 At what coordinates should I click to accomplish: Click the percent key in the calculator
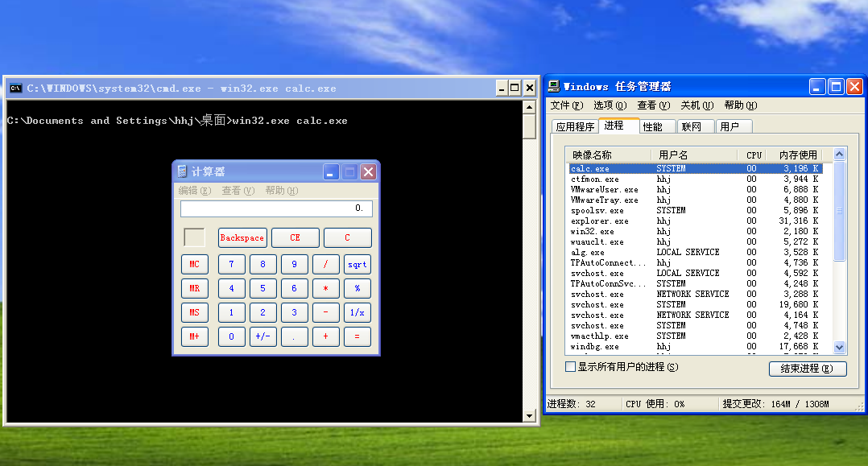pos(357,288)
